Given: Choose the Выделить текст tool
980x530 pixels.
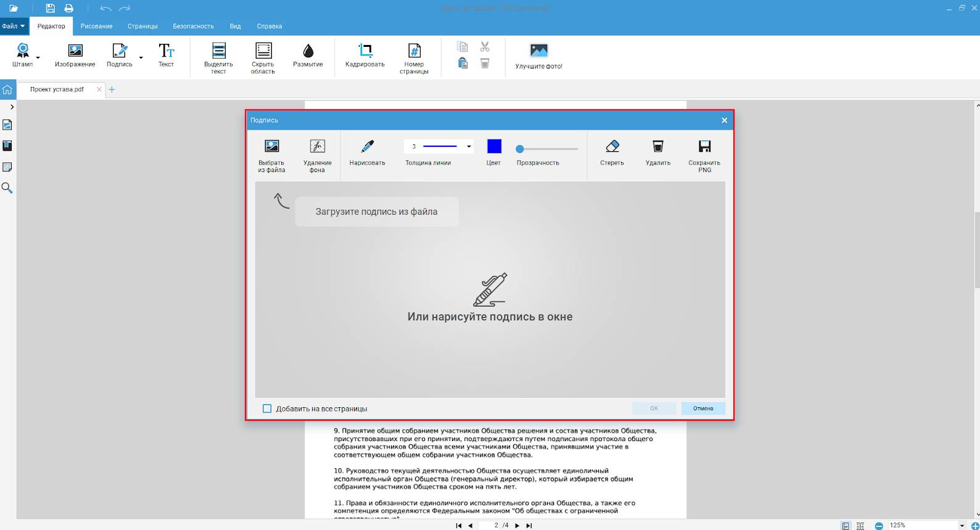Looking at the screenshot, I should point(218,59).
